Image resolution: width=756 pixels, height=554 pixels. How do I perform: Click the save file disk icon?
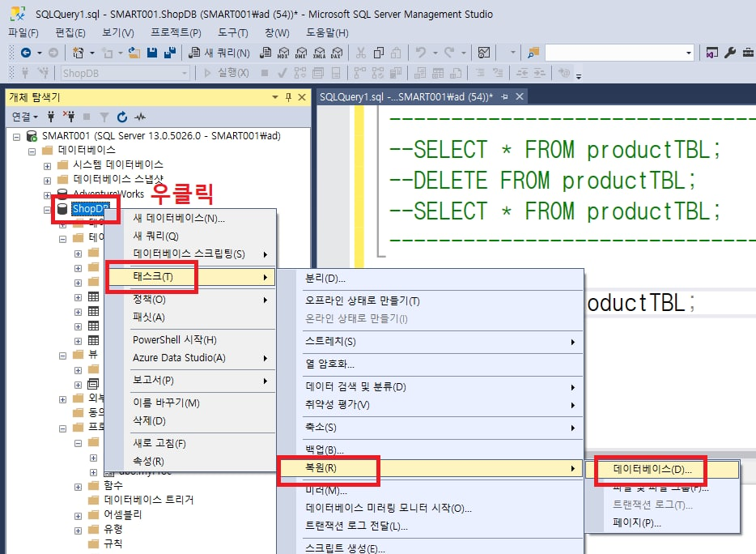(152, 53)
